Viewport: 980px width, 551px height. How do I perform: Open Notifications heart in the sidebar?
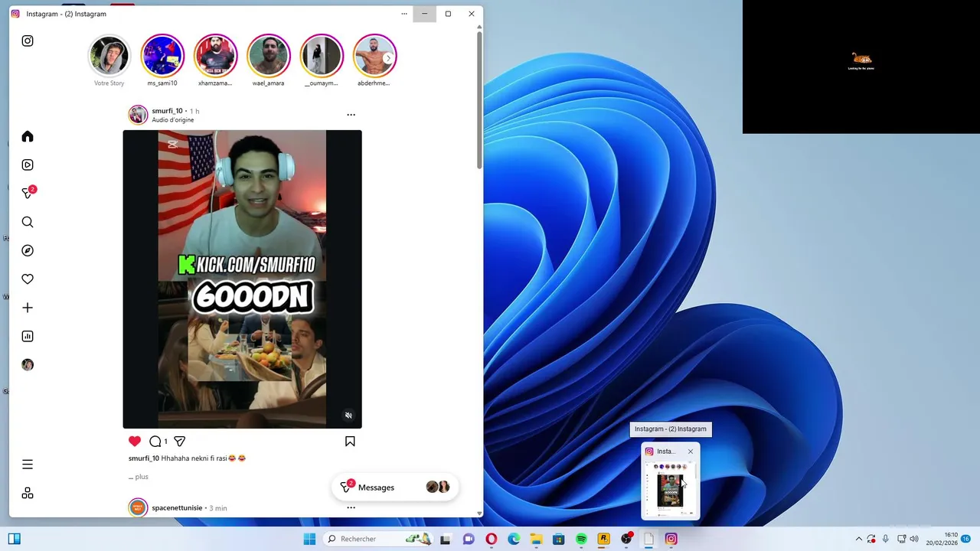28,279
